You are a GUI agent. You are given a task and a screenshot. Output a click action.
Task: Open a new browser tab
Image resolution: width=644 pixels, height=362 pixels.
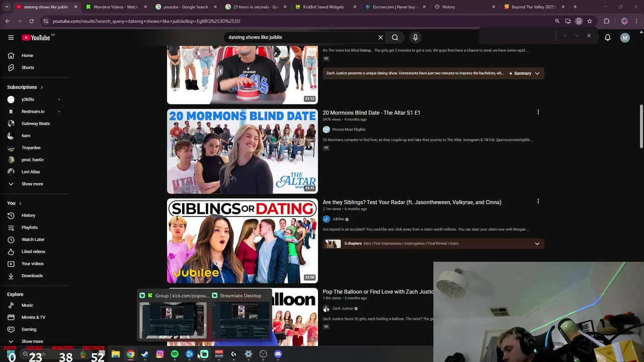point(575,7)
